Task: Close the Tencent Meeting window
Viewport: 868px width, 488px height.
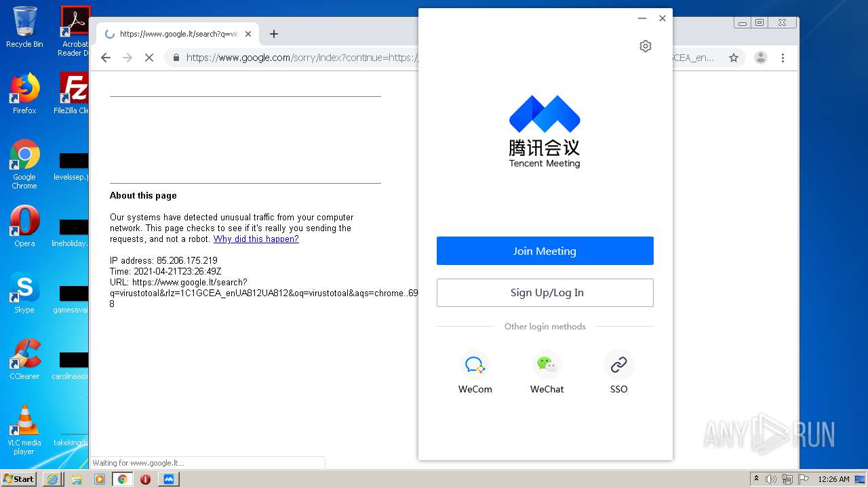Action: pos(663,18)
